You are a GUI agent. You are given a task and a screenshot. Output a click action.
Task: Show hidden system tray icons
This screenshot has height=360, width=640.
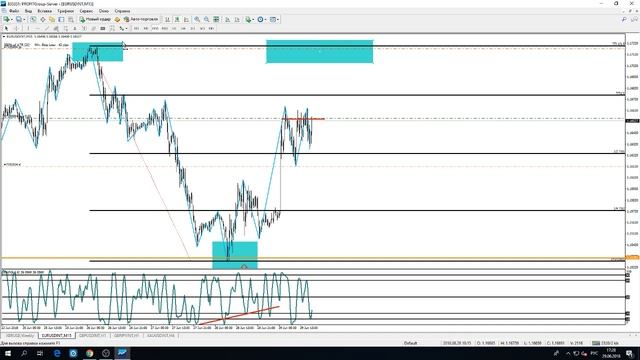tap(568, 353)
